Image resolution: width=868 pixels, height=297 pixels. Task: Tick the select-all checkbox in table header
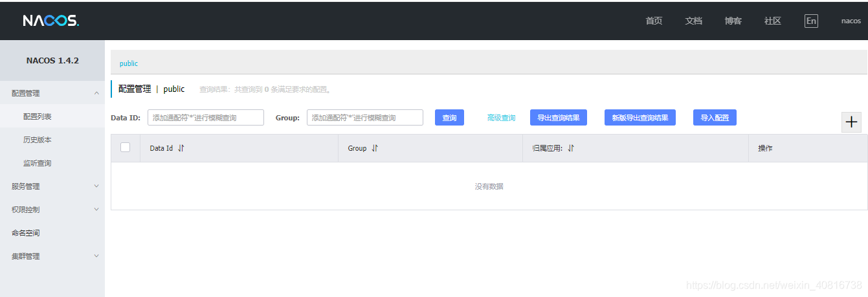click(x=126, y=148)
